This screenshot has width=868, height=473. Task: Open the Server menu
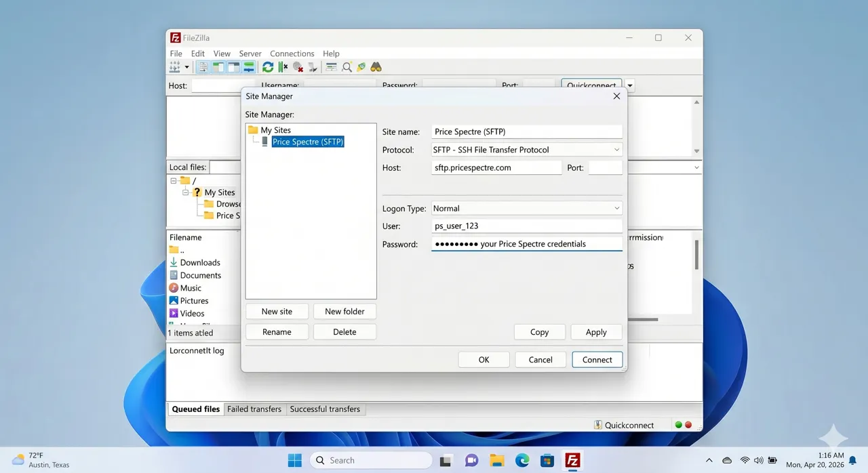point(250,53)
